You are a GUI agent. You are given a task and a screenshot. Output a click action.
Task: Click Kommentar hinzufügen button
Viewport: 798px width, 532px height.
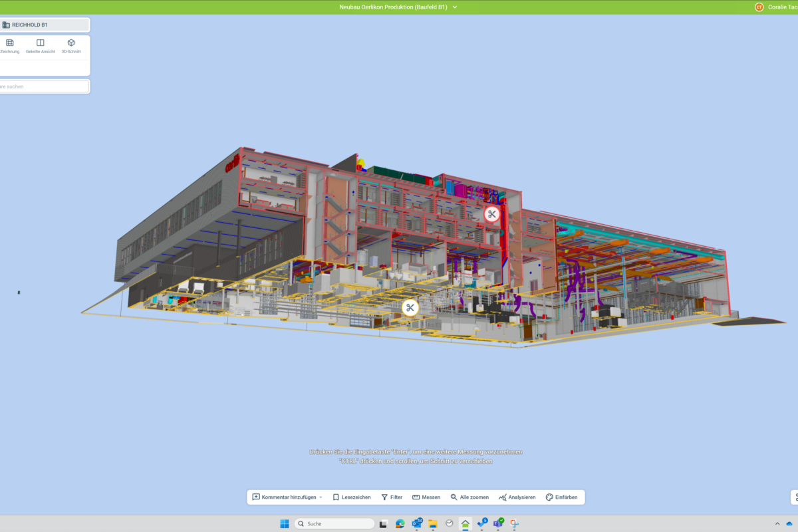coord(284,497)
